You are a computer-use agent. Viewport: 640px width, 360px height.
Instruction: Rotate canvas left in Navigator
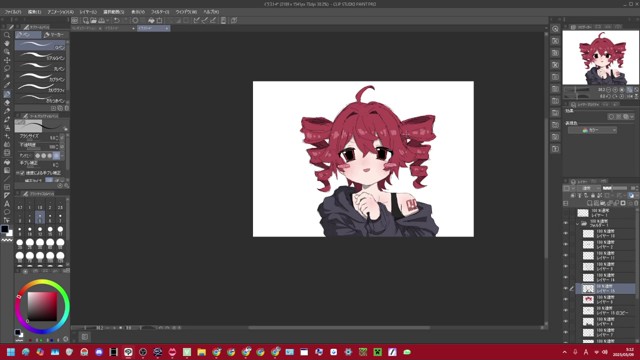(x=609, y=96)
